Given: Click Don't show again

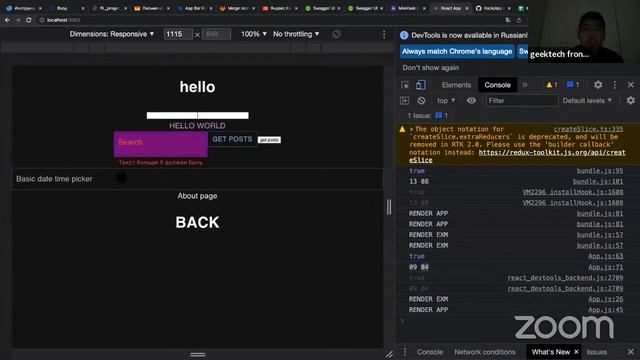Looking at the screenshot, I should tap(431, 68).
